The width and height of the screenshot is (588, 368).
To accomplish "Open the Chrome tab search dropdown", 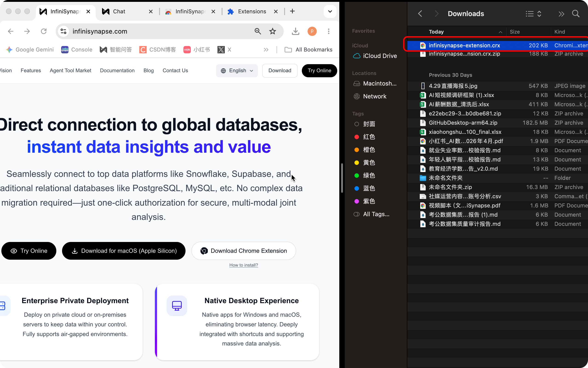I will tap(330, 11).
